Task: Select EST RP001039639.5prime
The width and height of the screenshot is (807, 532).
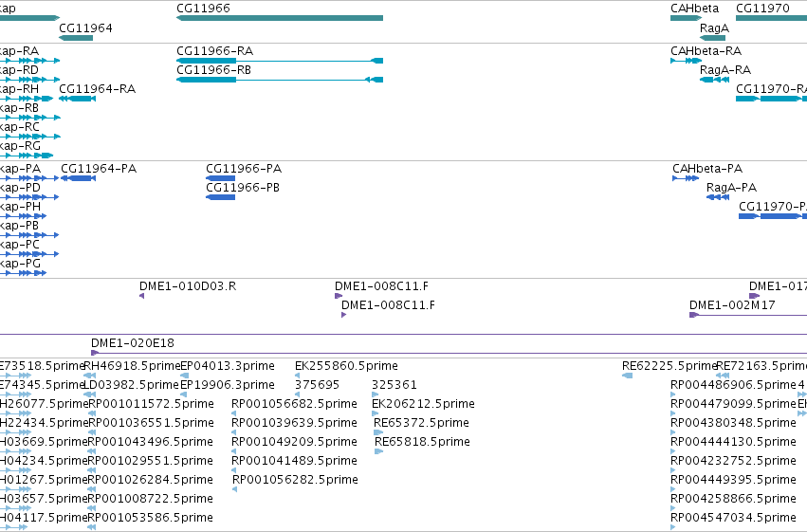Action: coord(233,432)
